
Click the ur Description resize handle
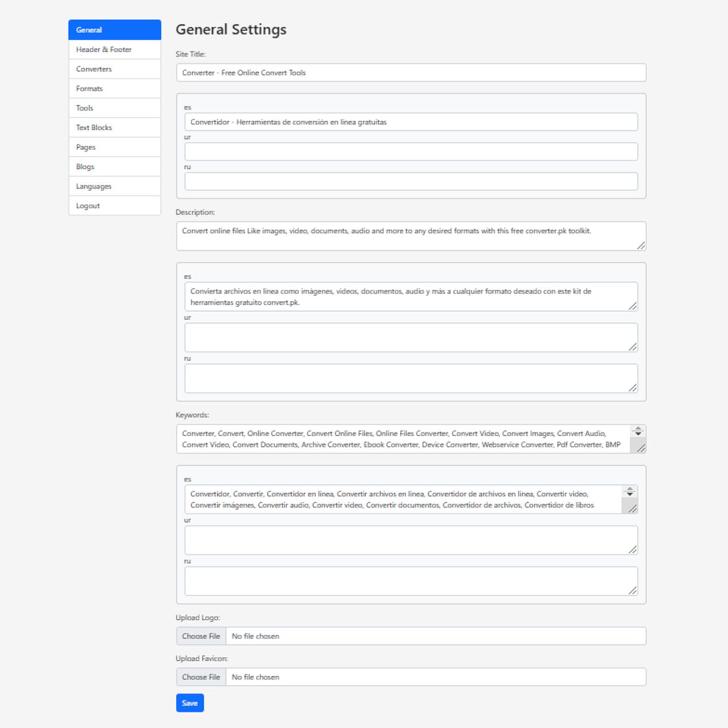[x=632, y=347]
